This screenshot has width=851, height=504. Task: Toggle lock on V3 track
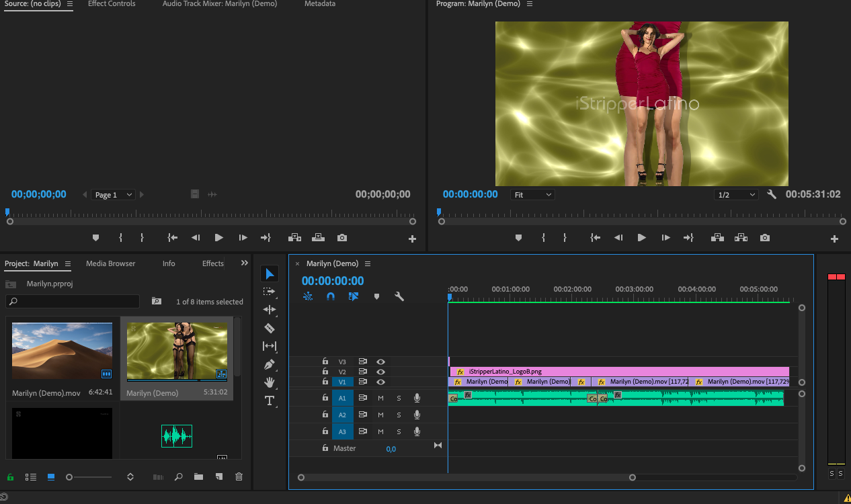coord(325,362)
